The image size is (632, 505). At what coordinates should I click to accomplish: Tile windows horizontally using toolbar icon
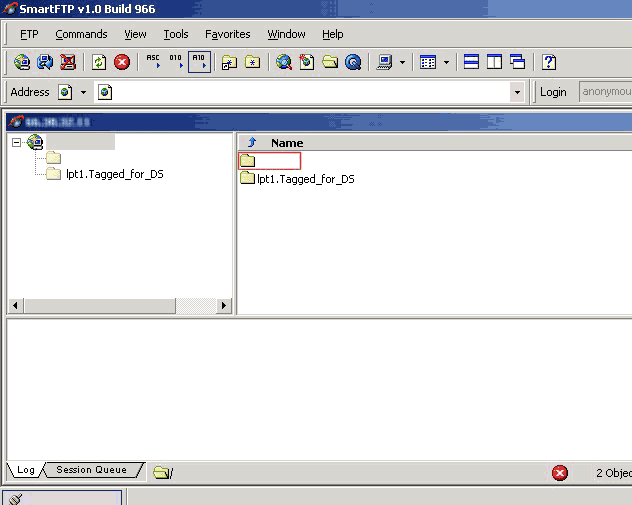471,62
